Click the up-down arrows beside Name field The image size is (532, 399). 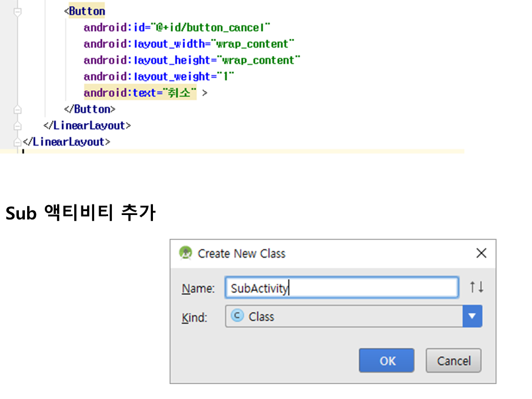(476, 287)
